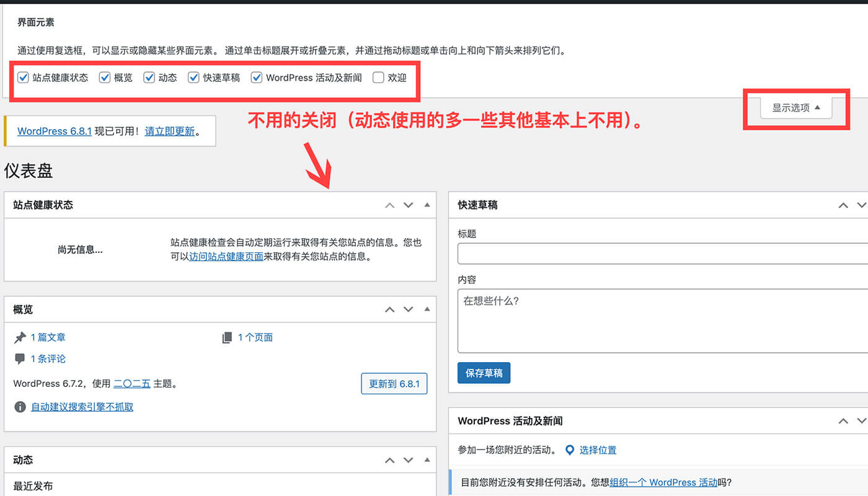Uncheck the 站点健康状态 checkbox
Viewport: 868px width, 496px height.
[x=23, y=77]
